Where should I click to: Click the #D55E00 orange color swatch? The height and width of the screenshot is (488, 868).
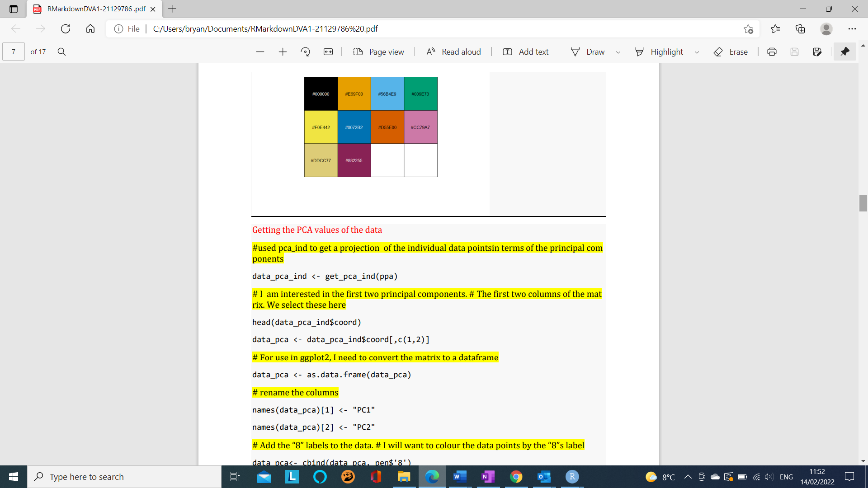click(387, 127)
